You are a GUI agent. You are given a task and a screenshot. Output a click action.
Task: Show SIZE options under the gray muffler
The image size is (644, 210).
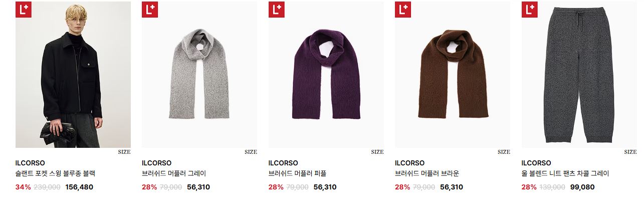251,152
